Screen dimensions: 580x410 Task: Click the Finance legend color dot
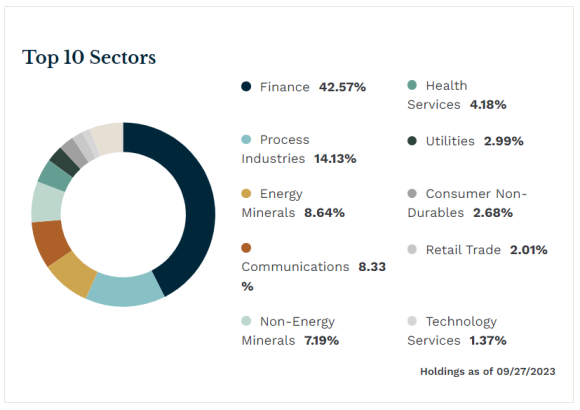point(246,87)
